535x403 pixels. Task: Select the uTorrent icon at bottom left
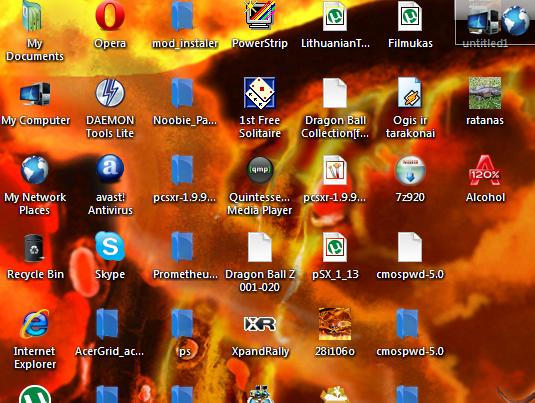point(35,394)
